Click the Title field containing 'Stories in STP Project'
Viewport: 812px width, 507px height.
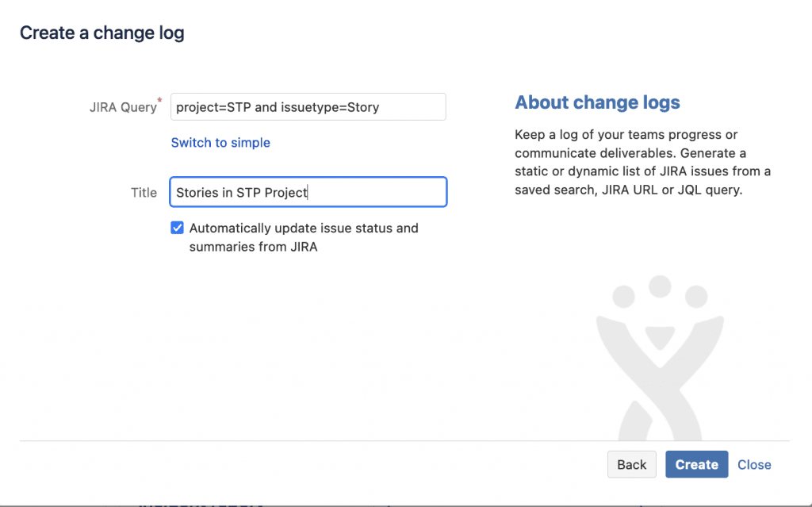pos(308,191)
